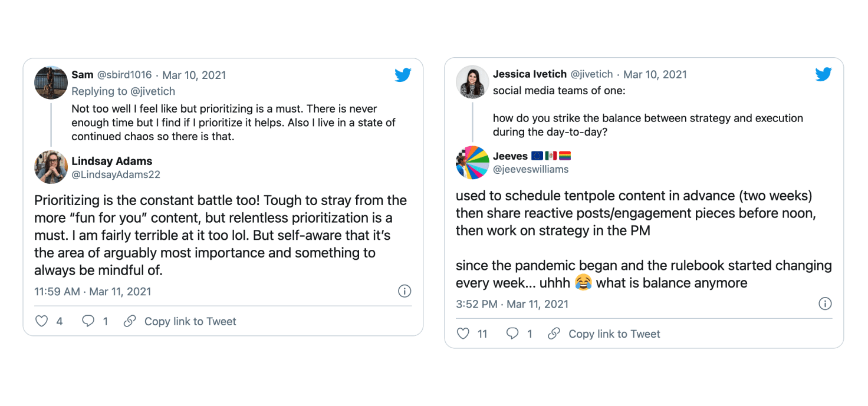
Task: Open the @sbird1016 handle
Action: tap(124, 75)
